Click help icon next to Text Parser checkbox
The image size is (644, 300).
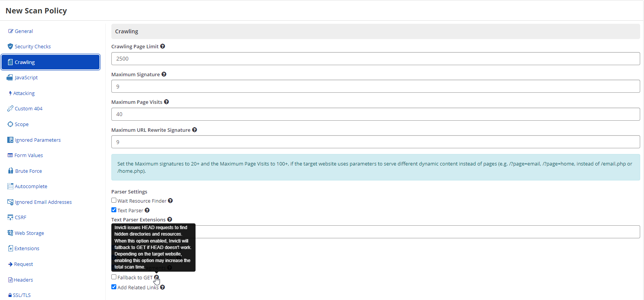point(147,210)
